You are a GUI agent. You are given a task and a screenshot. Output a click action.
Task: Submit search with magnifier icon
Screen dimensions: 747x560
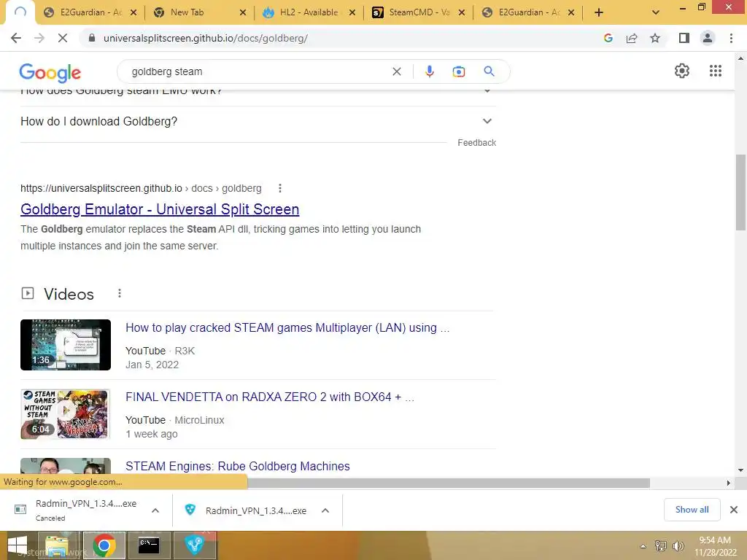(x=489, y=71)
